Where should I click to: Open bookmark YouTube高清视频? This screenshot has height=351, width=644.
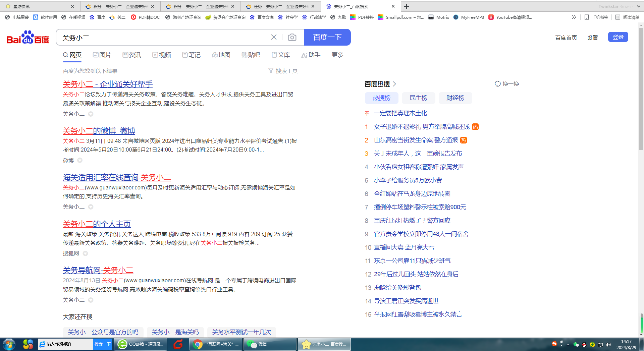pos(510,17)
